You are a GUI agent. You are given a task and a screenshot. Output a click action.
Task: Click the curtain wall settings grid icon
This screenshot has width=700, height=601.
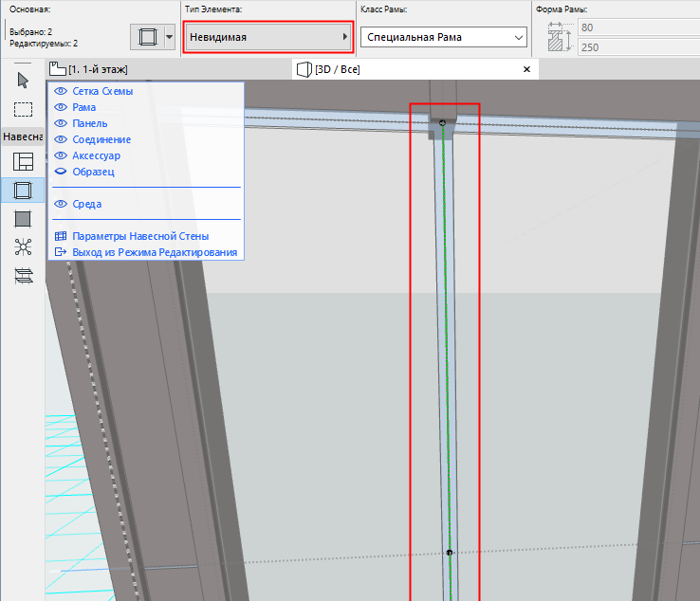(x=61, y=236)
